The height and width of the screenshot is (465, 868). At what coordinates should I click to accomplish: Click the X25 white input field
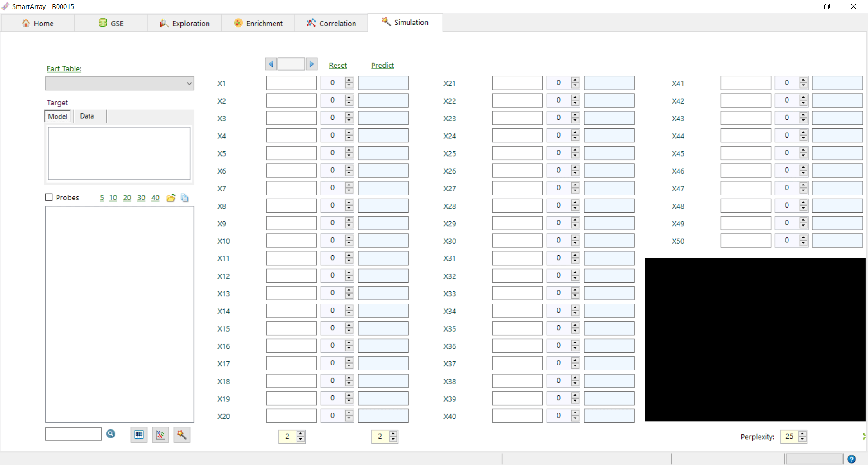518,153
